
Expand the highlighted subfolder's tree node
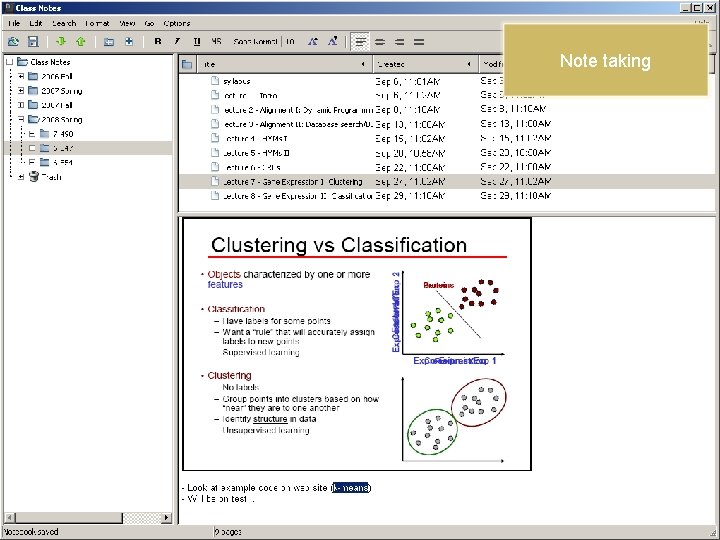click(x=32, y=148)
